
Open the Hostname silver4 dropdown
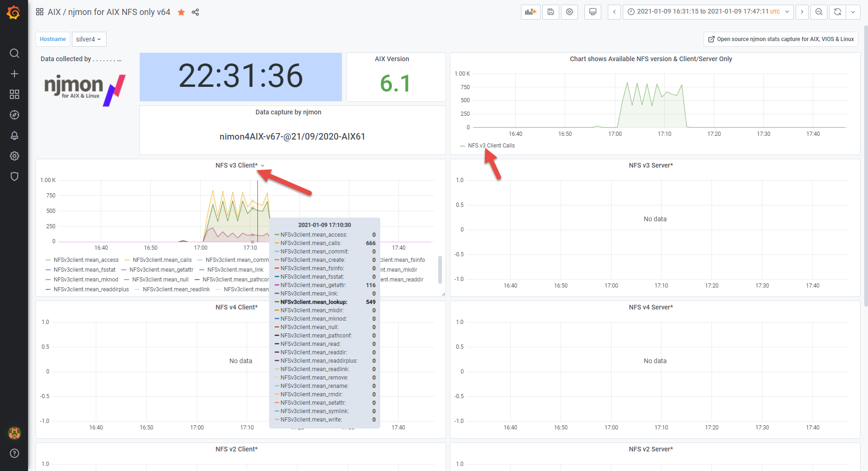click(89, 39)
